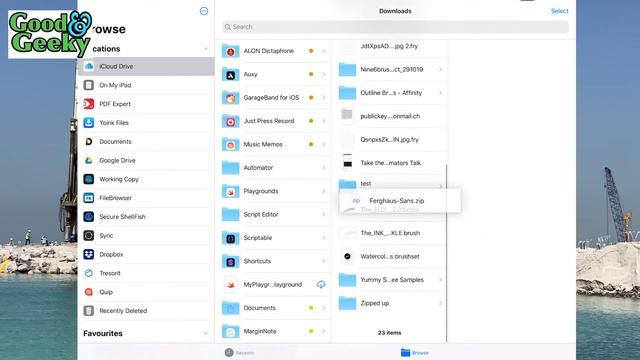The height and width of the screenshot is (360, 640).
Task: Expand Automator folder chevron
Action: point(323,168)
